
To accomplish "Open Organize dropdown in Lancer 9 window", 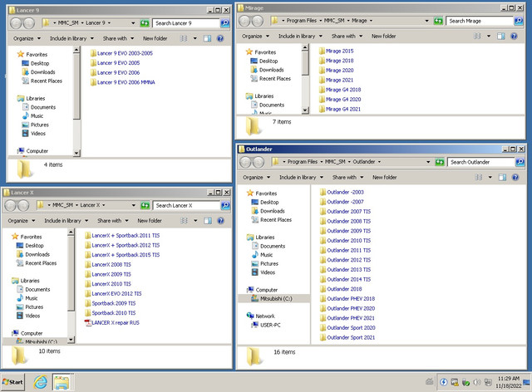I will (x=27, y=38).
